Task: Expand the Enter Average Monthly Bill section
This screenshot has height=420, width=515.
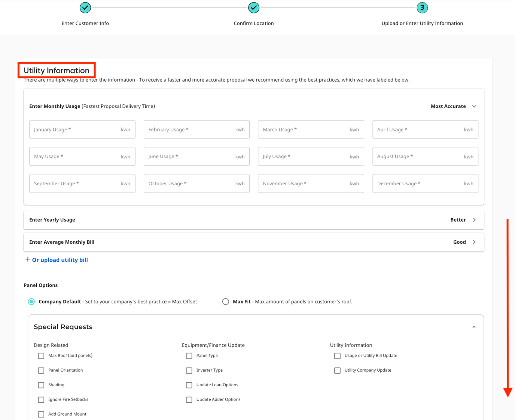Action: tap(474, 242)
